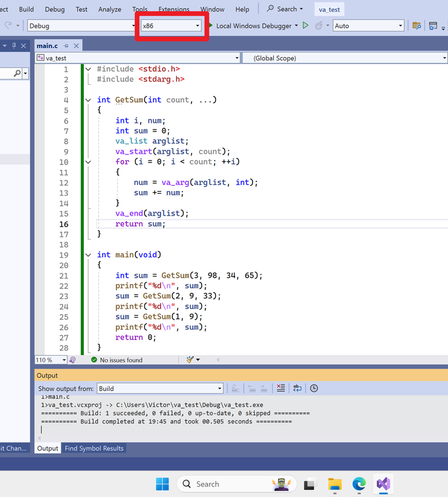Click the Visual Studio taskbar icon

click(x=383, y=484)
